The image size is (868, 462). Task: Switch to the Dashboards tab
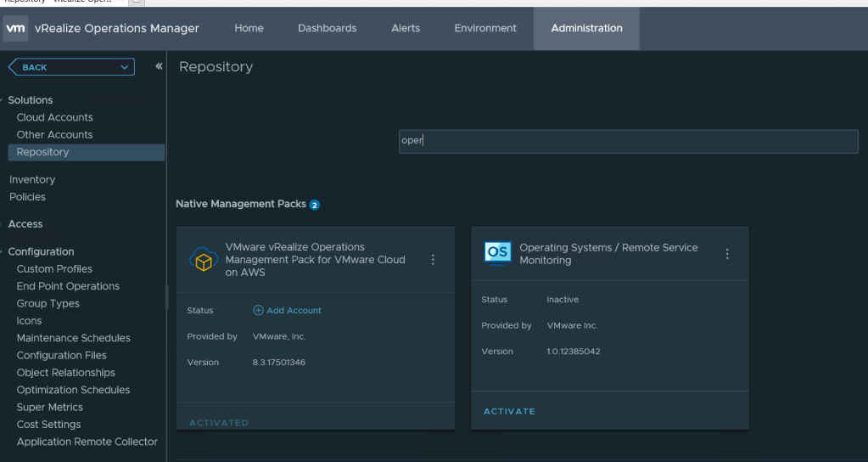pyautogui.click(x=327, y=28)
